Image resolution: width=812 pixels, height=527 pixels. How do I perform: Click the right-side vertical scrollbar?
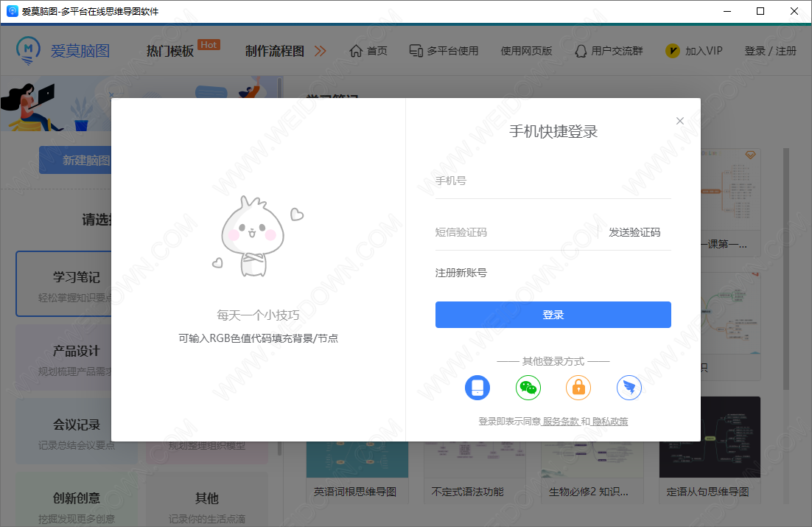point(786,270)
